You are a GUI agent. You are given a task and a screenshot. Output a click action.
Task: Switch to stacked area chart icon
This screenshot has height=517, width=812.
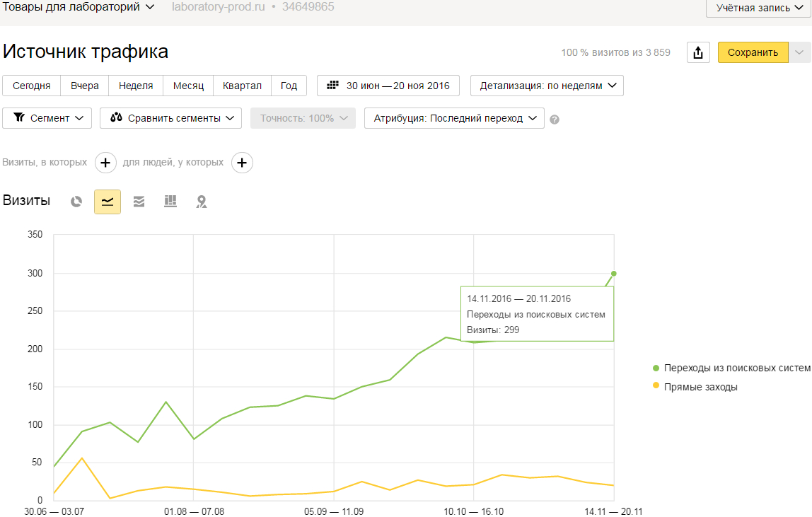pos(139,202)
